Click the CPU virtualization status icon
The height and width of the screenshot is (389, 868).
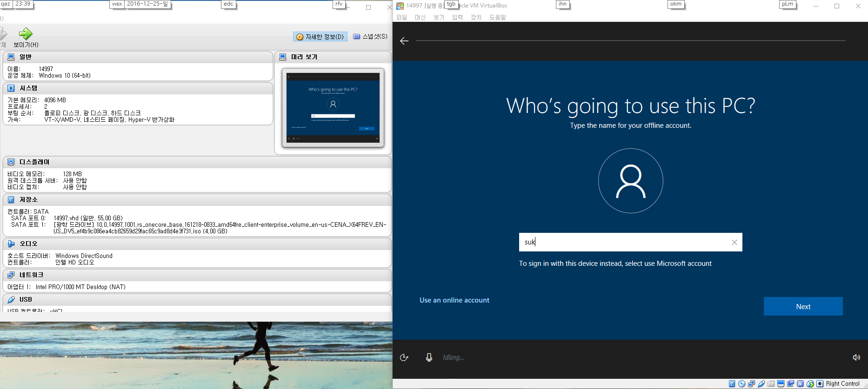800,383
